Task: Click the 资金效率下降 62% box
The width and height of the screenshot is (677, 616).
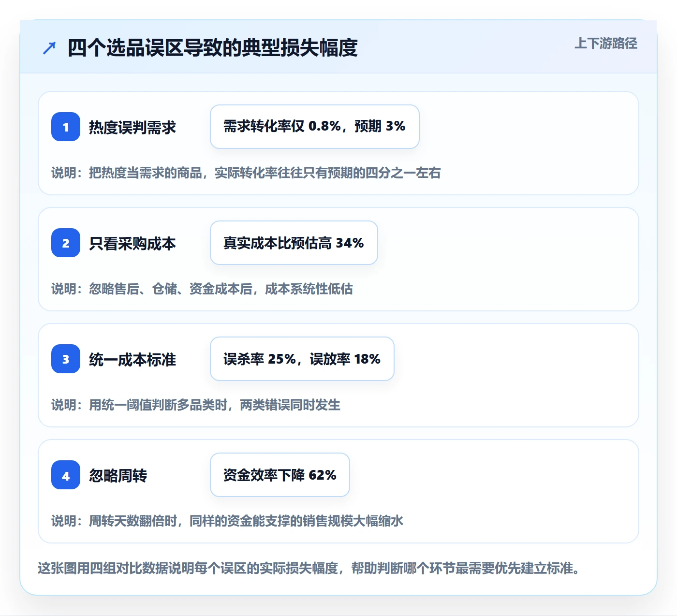Action: pos(280,475)
